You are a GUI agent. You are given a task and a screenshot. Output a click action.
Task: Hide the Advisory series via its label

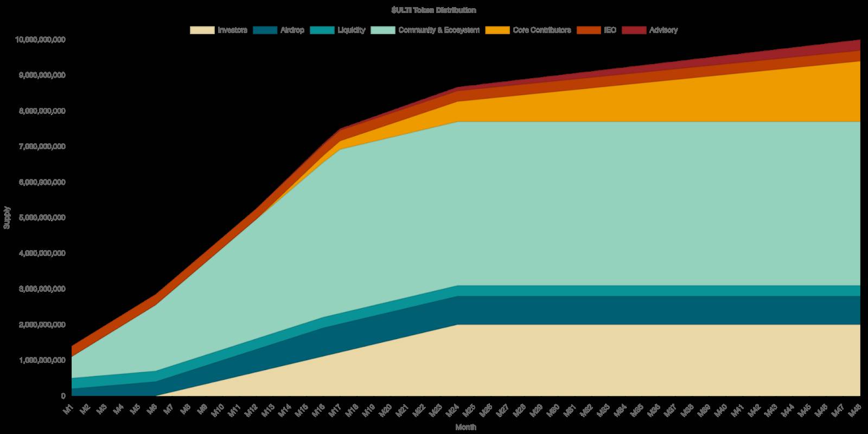pos(663,30)
